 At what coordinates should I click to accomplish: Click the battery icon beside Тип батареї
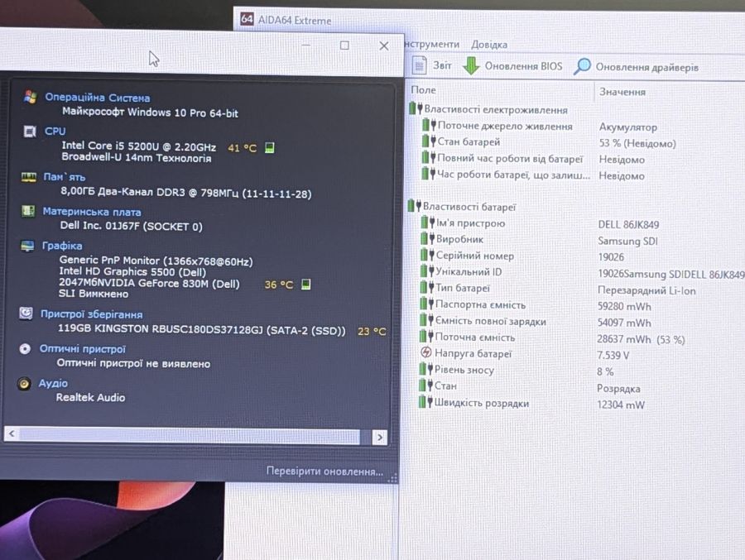pos(427,287)
